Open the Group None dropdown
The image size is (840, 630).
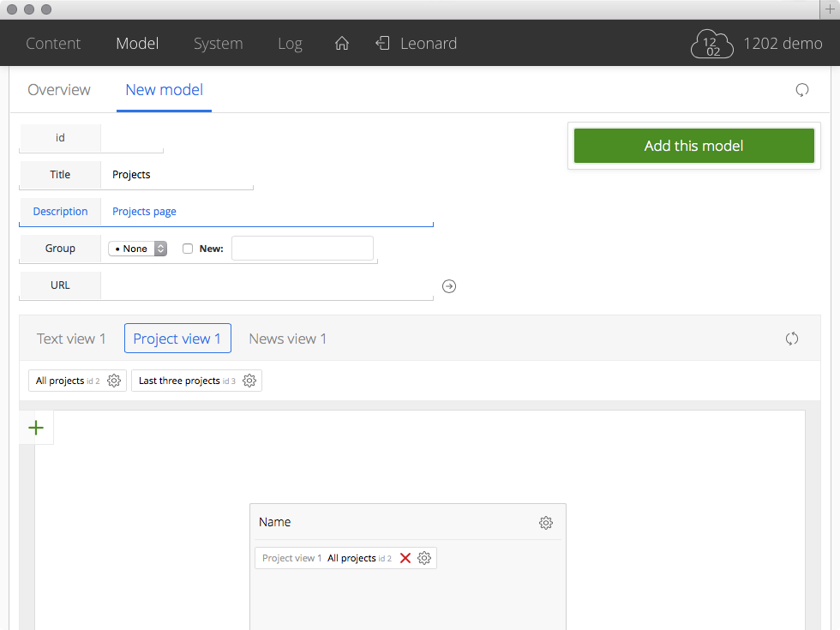137,249
